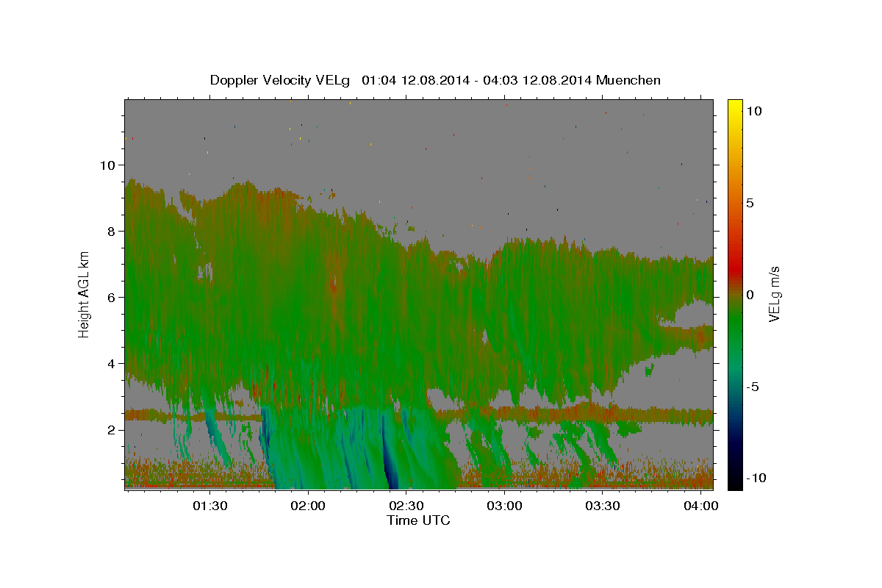Click the 02:00 time tick label
882x588 pixels.
click(x=307, y=506)
